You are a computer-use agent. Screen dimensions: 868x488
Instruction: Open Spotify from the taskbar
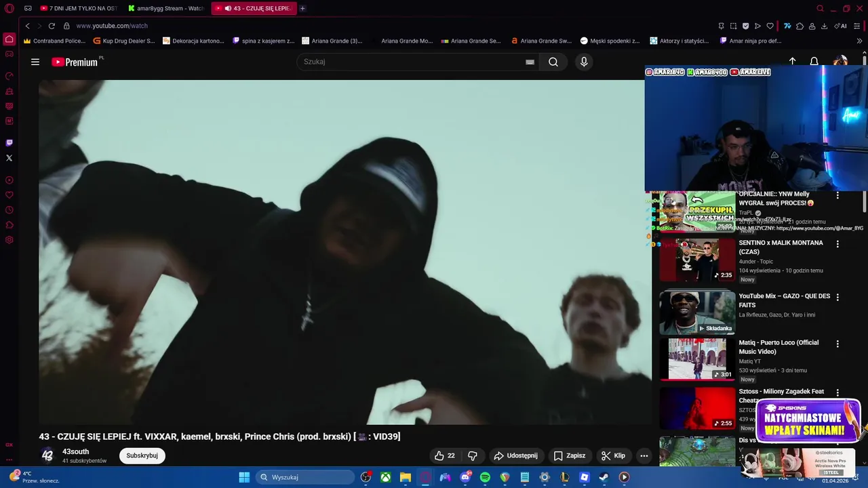tap(485, 477)
